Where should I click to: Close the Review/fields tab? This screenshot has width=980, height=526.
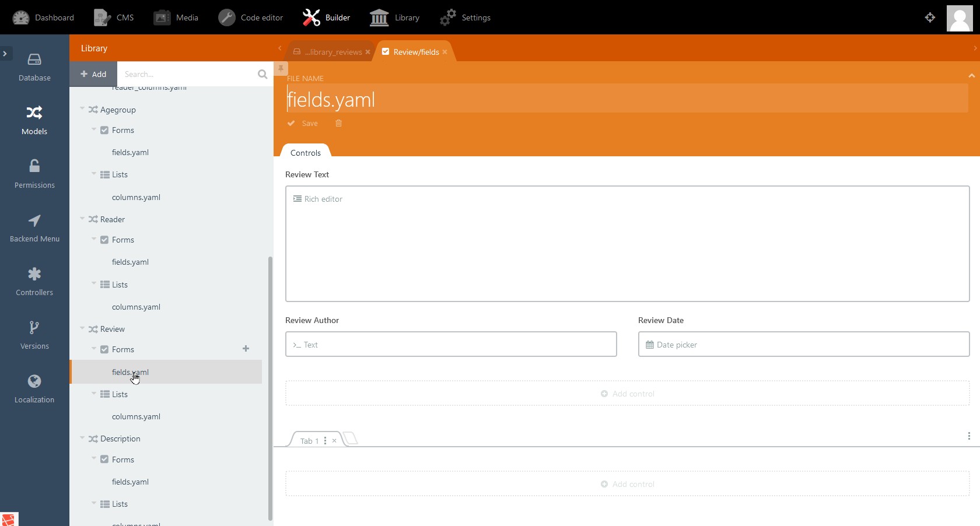[x=445, y=52]
